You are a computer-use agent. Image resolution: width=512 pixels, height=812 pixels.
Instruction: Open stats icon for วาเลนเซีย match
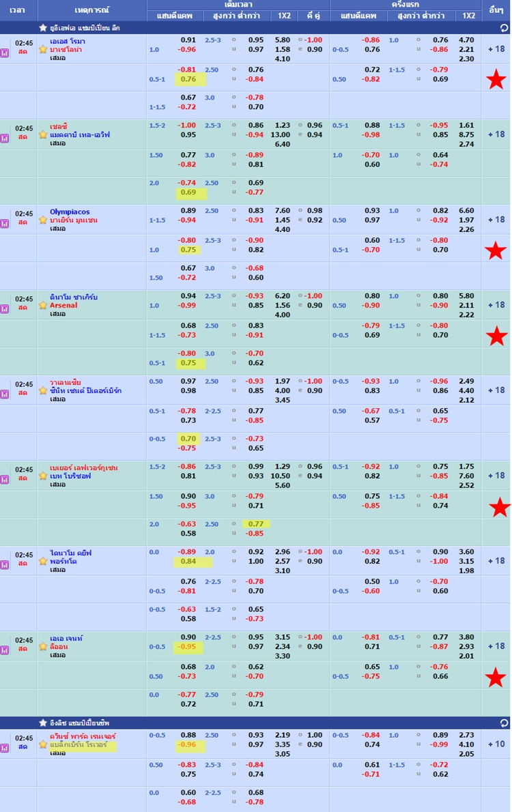point(5,394)
